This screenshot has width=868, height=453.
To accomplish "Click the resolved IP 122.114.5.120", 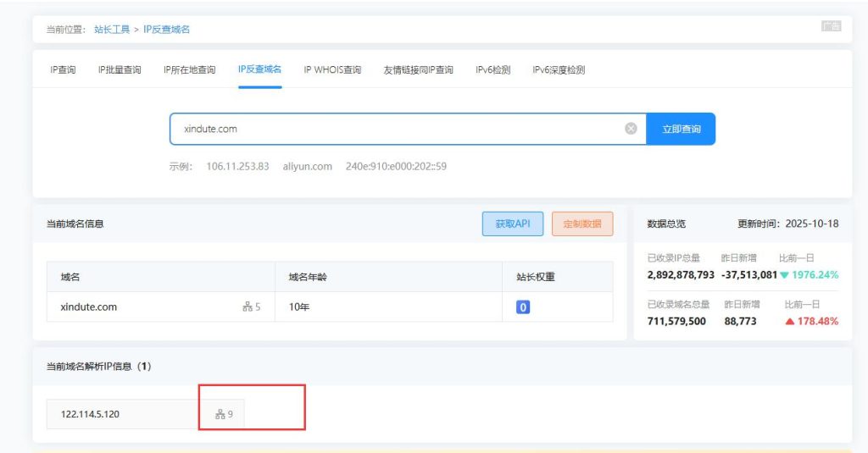I will [90, 414].
